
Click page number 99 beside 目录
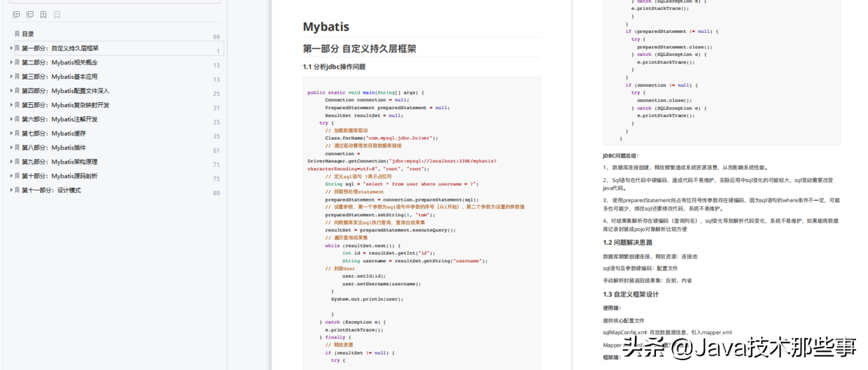[216, 37]
